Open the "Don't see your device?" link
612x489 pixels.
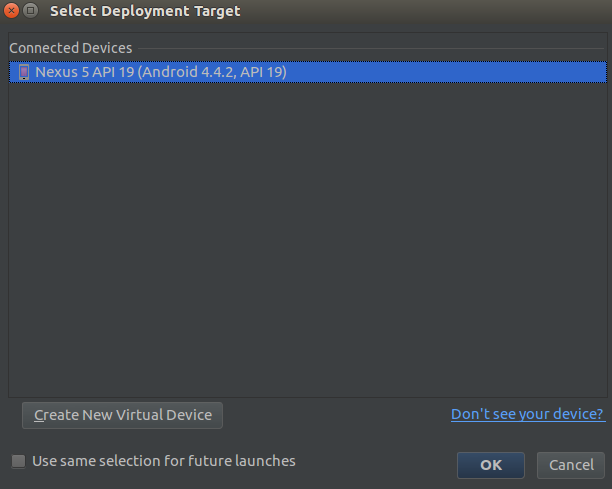527,414
